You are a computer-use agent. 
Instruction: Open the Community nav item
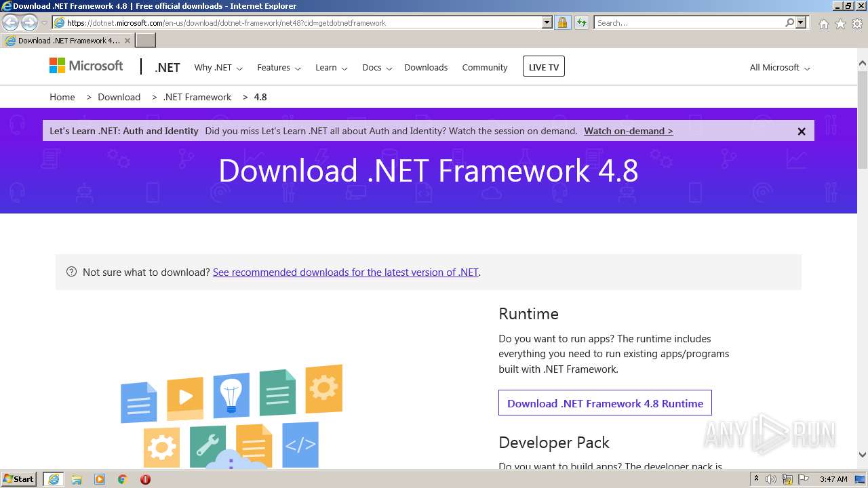[x=485, y=68]
